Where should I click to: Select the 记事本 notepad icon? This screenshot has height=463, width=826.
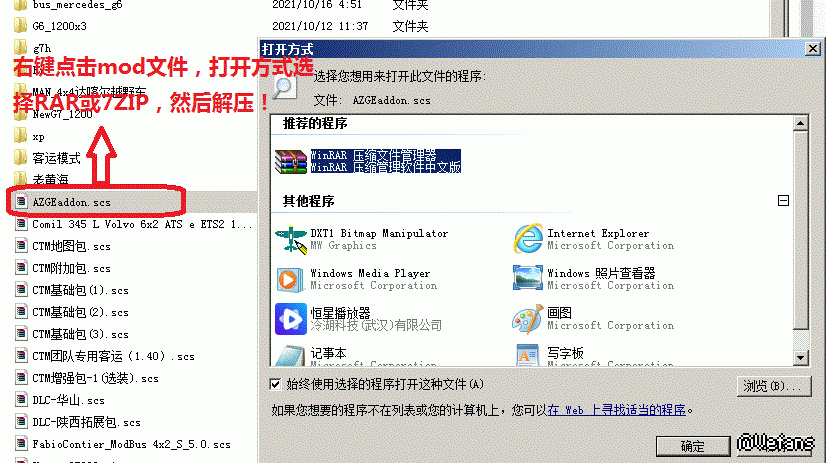290,356
